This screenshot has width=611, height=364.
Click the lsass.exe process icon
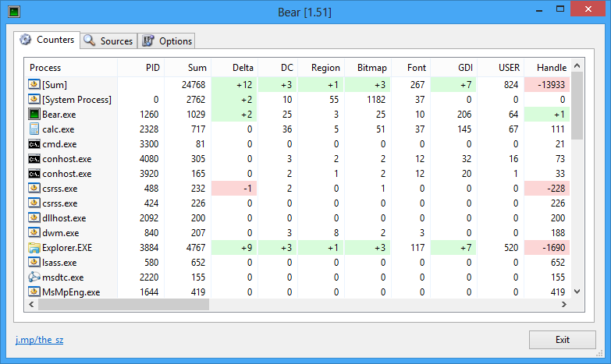34,263
